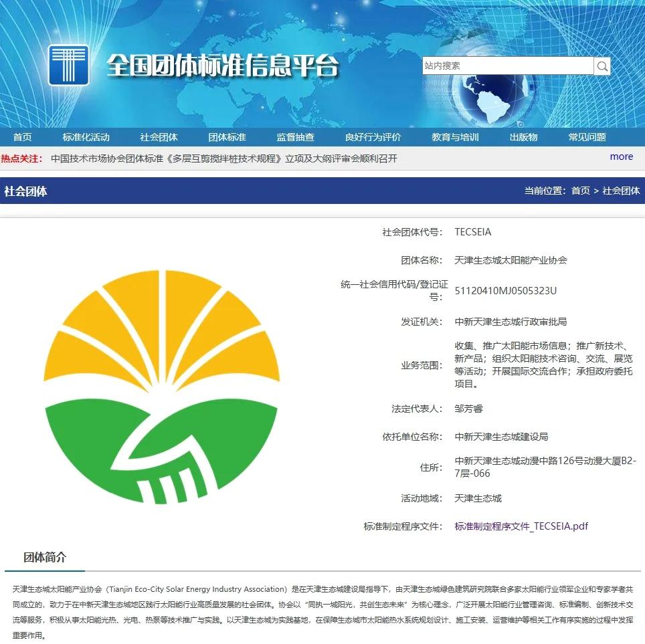The image size is (645, 644).
Task: Click 首页 in the breadcrumb
Action: (580, 191)
